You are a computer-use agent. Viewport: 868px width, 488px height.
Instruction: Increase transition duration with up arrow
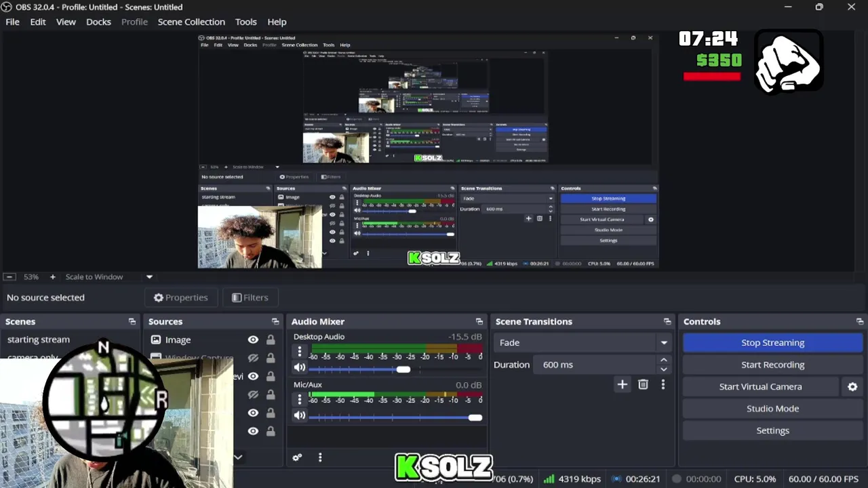[x=664, y=360]
